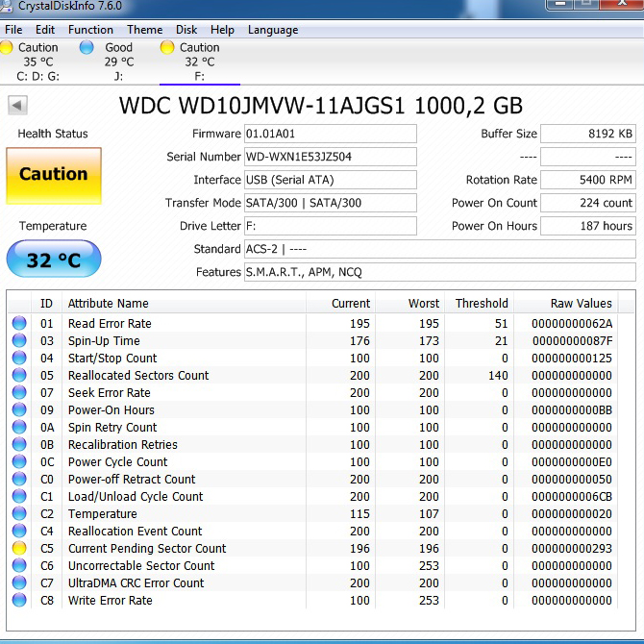Click the status orb for Power-On Hours row
The image size is (644, 644).
tap(19, 409)
